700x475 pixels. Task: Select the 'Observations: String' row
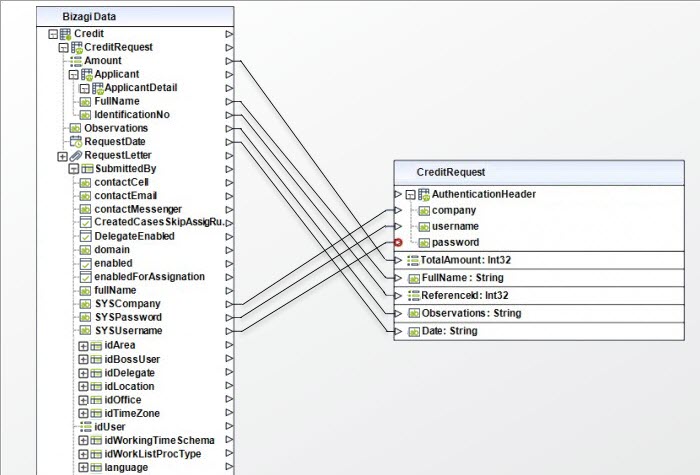coord(539,314)
